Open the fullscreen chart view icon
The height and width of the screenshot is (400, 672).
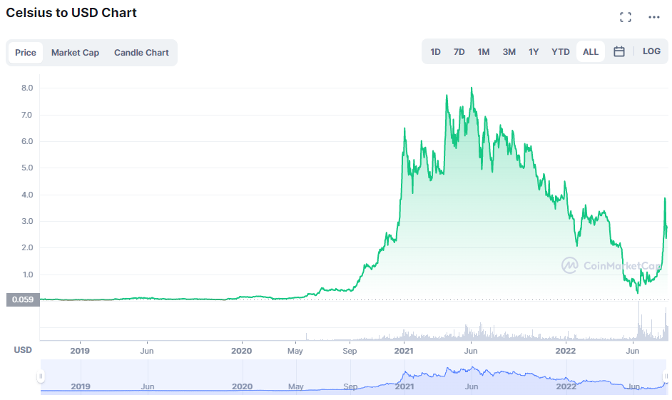[625, 17]
